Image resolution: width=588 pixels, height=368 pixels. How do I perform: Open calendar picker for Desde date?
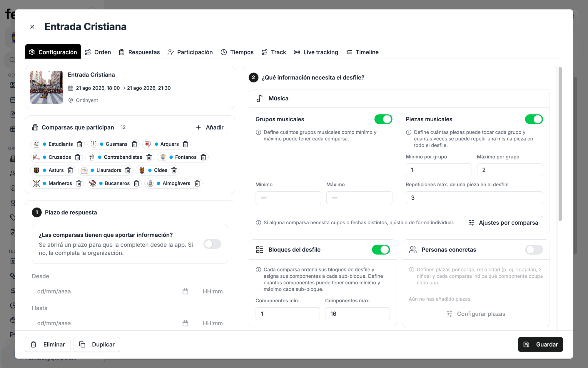[x=185, y=291]
